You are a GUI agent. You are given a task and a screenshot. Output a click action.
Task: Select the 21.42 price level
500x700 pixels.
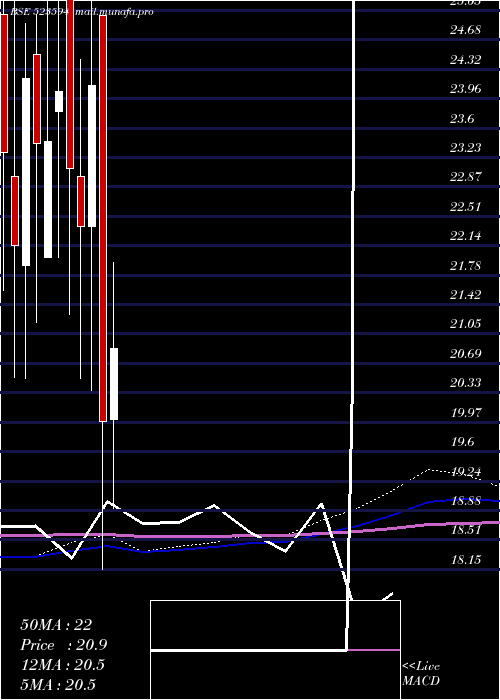[x=465, y=295]
